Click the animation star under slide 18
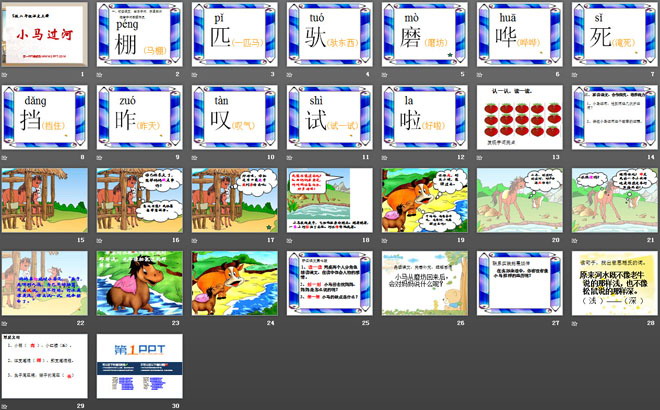Viewport: 660px width, 410px height. 290,240
